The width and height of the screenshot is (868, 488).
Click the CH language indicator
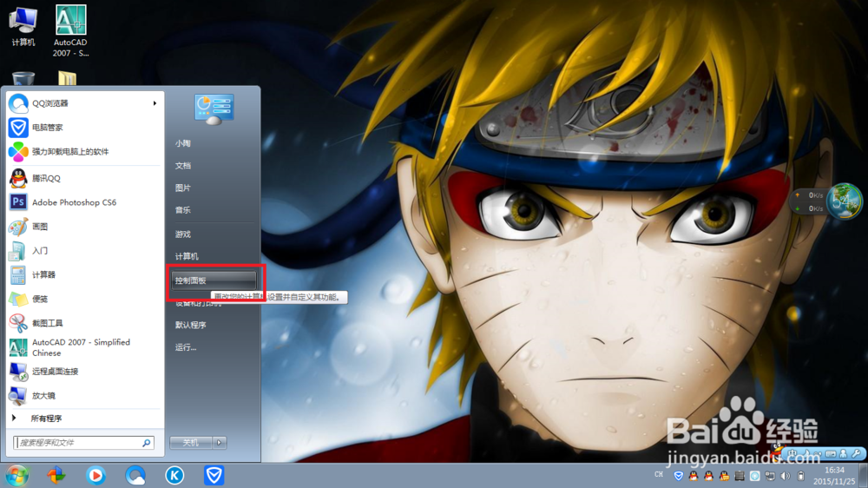[659, 474]
